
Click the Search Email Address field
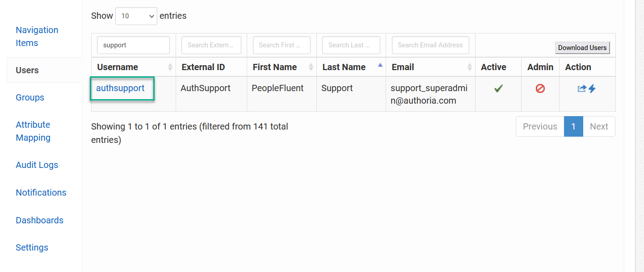pos(430,45)
